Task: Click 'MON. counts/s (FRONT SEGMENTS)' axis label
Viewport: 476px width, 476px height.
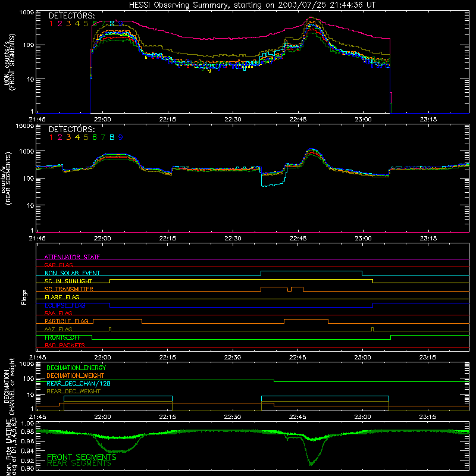Action: [9, 62]
